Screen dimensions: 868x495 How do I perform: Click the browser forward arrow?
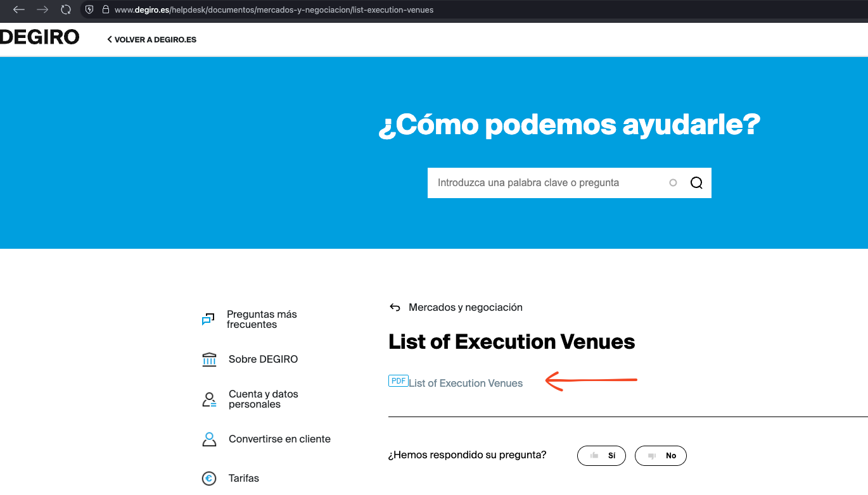[42, 9]
